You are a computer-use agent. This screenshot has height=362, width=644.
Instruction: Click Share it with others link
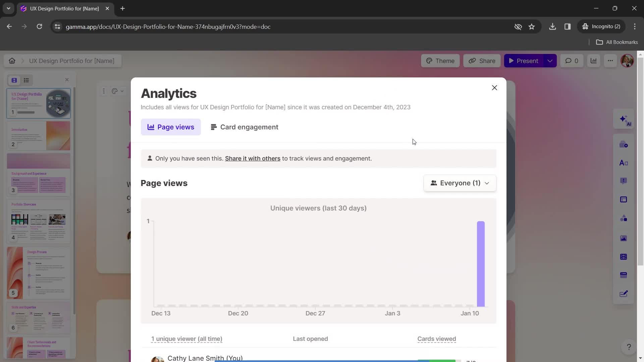[253, 158]
